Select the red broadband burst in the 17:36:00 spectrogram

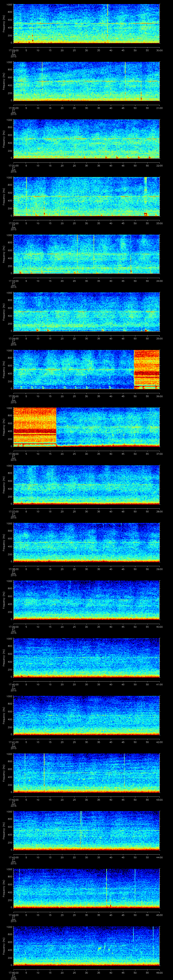click(x=35, y=427)
